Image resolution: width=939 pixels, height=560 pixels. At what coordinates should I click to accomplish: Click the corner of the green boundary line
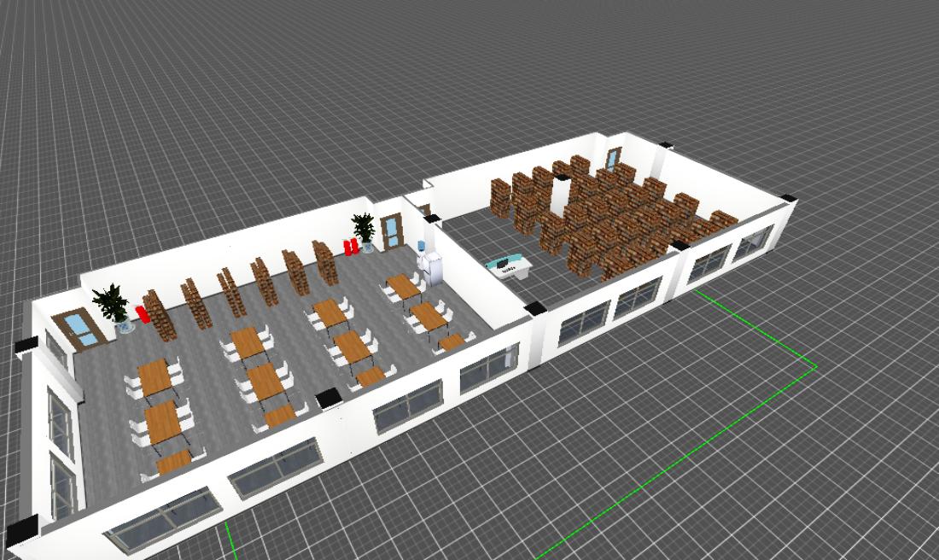coord(816,367)
